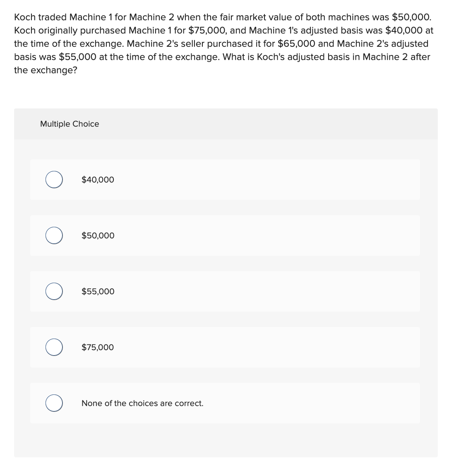The image size is (461, 476).
Task: Click the "$50,000" answer label text
Action: coord(98,236)
